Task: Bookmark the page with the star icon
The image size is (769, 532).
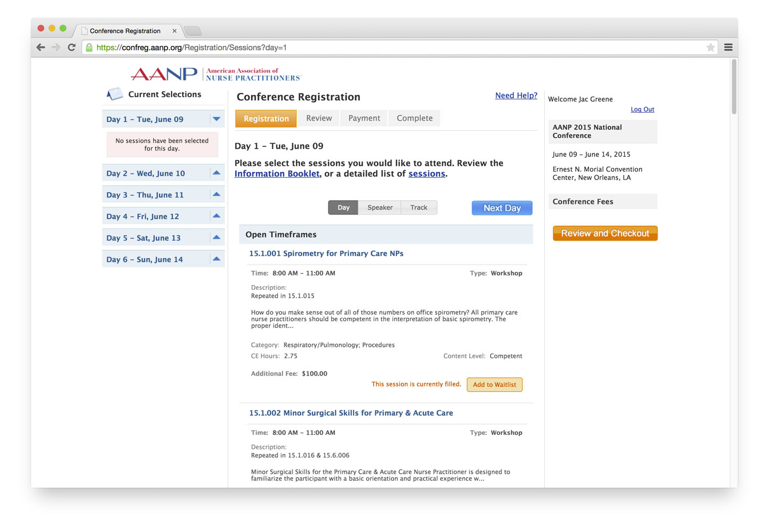Action: pos(710,47)
